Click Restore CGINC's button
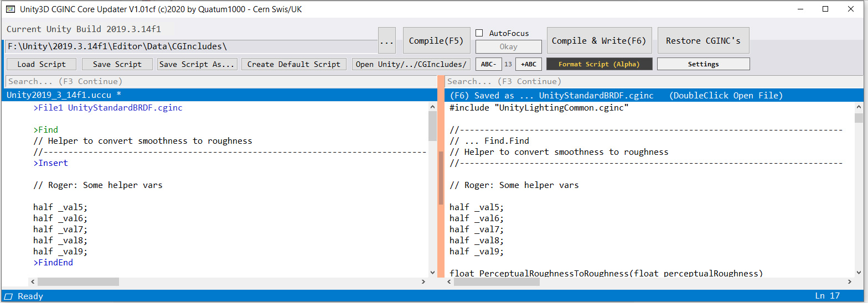Image resolution: width=868 pixels, height=303 pixels. point(703,40)
